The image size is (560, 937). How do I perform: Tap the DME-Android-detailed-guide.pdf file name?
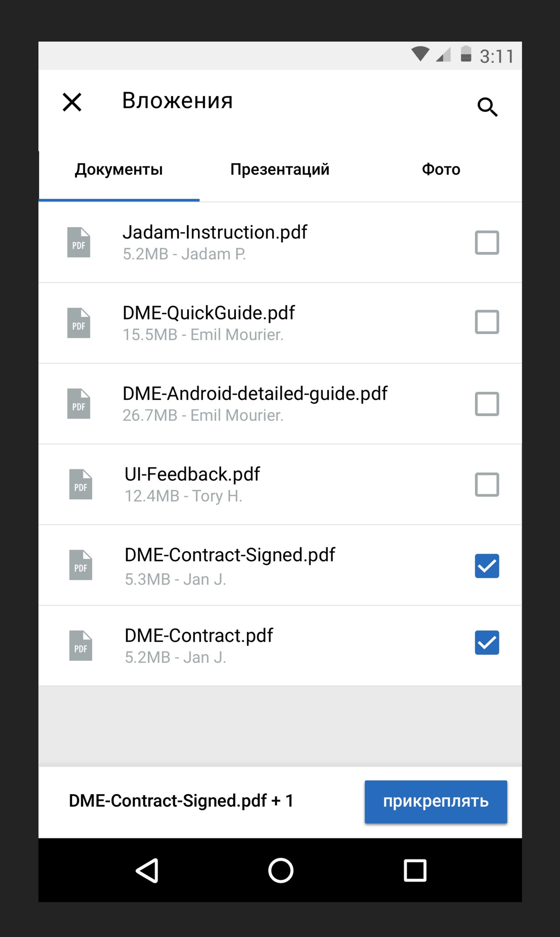[x=255, y=394]
